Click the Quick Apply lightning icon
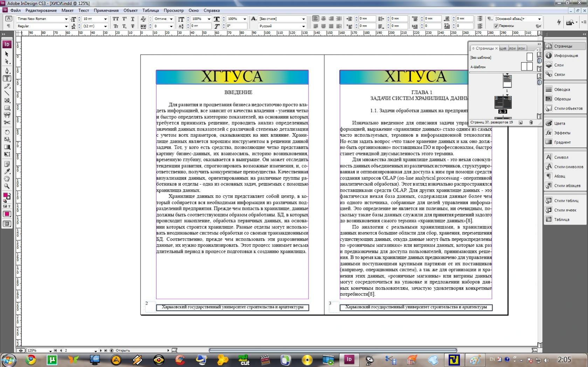 pyautogui.click(x=559, y=22)
